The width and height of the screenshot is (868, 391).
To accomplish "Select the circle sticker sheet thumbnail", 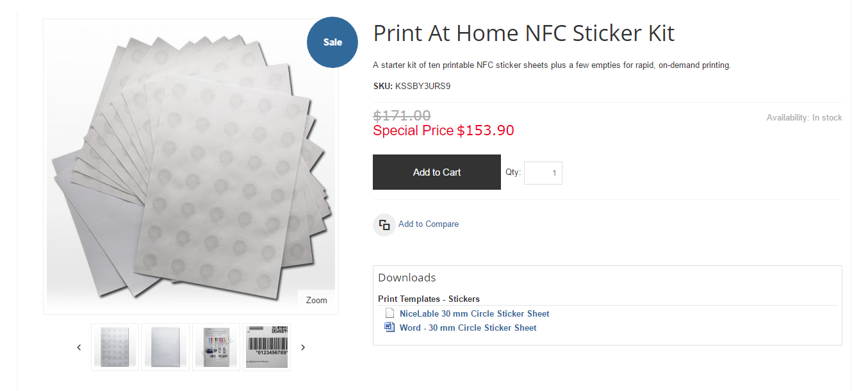I will click(115, 347).
